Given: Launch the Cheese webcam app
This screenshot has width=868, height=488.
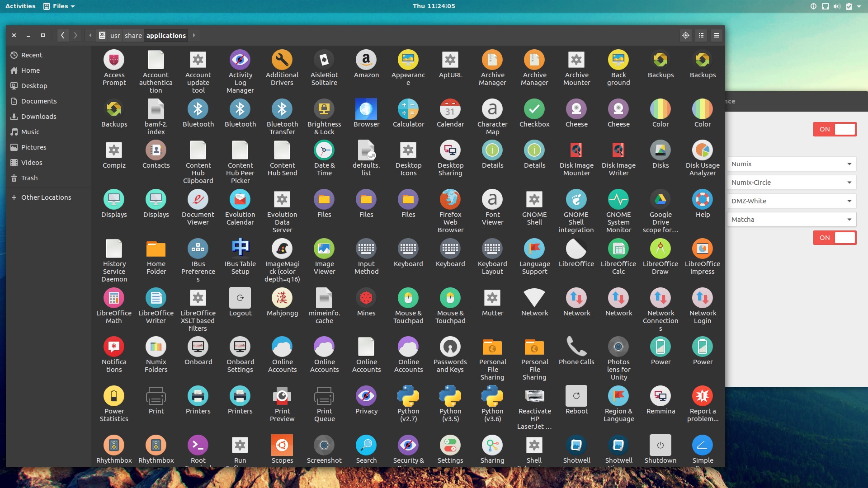Looking at the screenshot, I should click(x=576, y=108).
